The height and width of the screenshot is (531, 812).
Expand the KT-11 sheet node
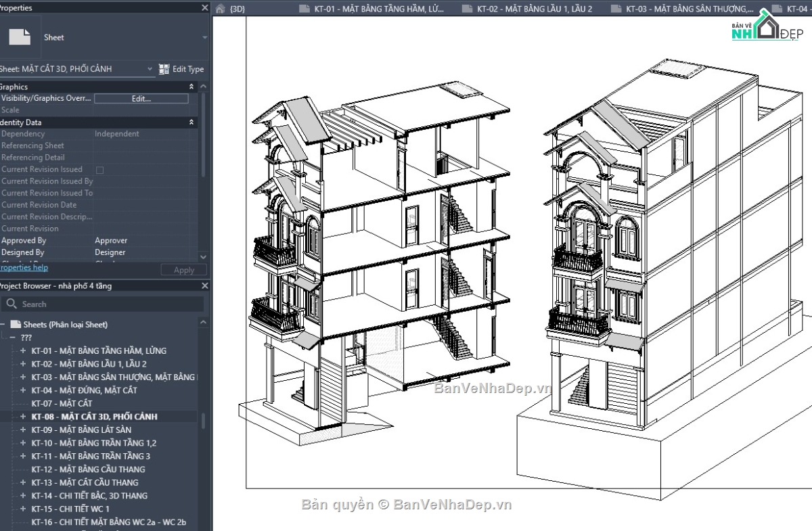23,456
